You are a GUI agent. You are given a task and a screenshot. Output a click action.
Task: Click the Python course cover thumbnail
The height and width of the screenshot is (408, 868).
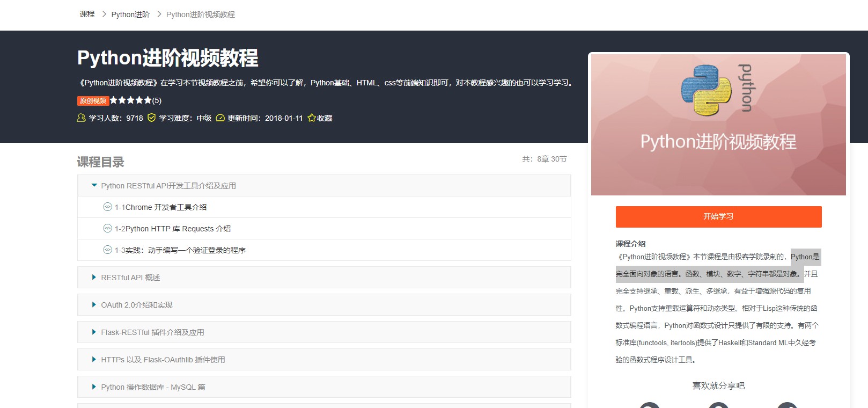718,125
